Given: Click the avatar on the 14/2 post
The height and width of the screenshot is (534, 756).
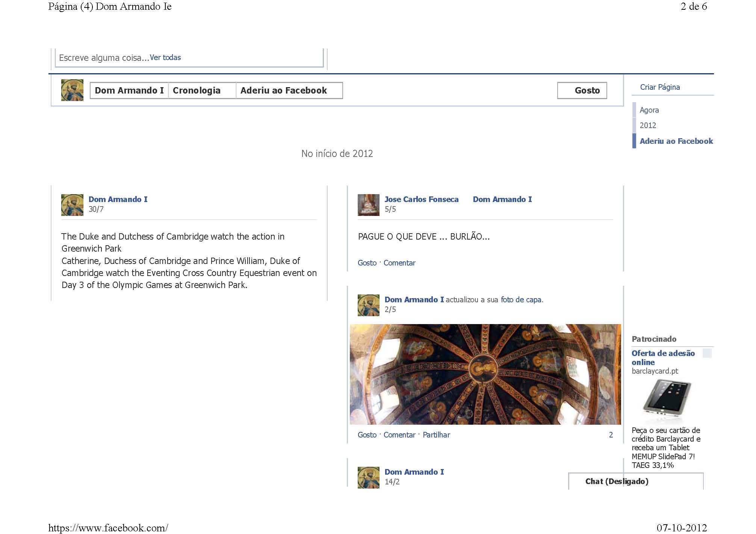Looking at the screenshot, I should coord(368,477).
